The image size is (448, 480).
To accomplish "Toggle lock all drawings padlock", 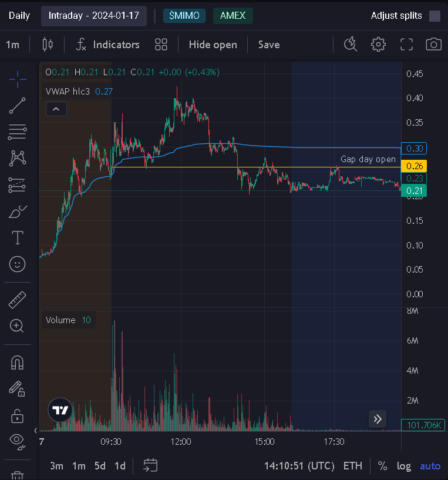I will (17, 416).
